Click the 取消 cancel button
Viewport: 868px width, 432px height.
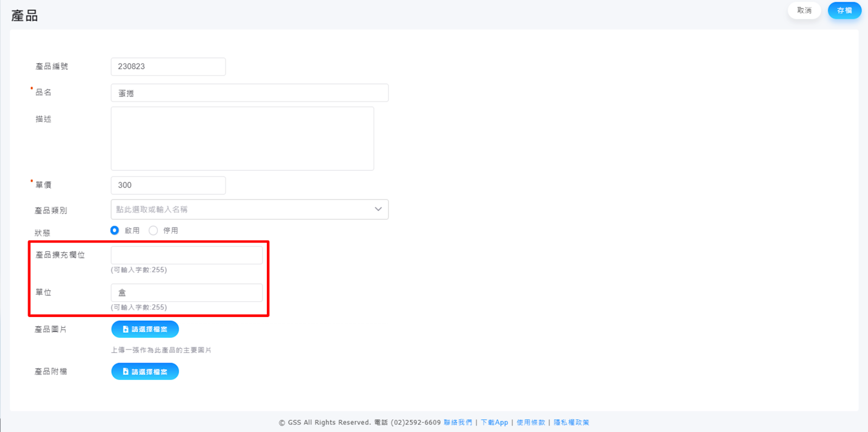click(804, 10)
